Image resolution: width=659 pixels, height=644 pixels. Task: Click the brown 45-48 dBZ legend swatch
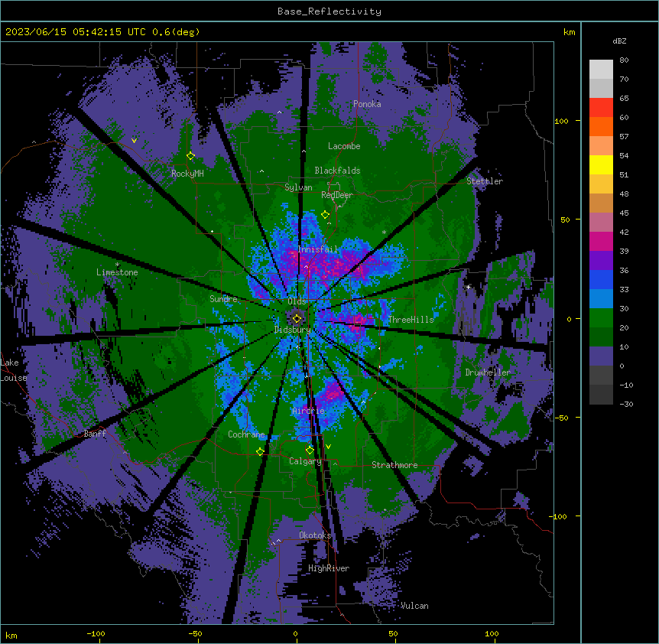pos(601,203)
